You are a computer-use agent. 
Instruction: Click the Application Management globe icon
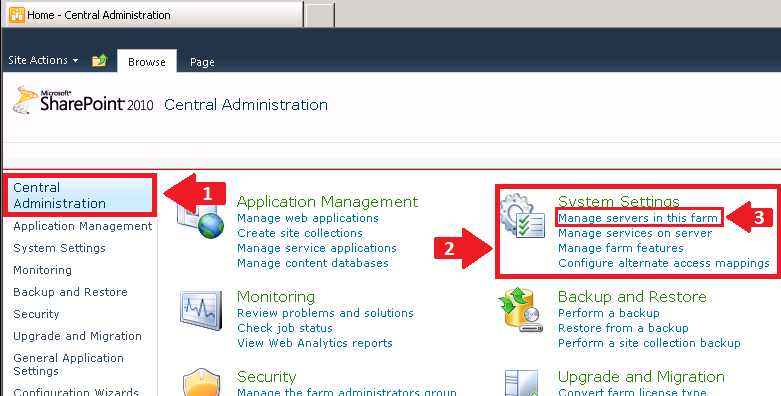(201, 220)
